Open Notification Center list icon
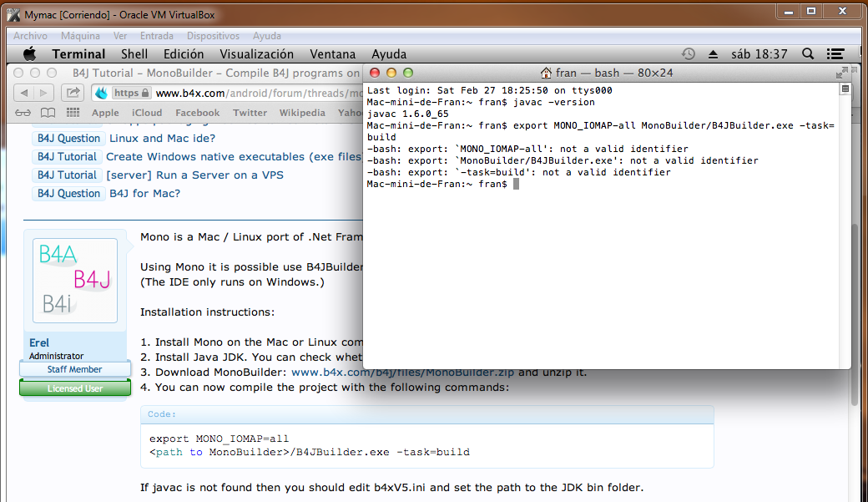868x502 pixels. pyautogui.click(x=835, y=53)
